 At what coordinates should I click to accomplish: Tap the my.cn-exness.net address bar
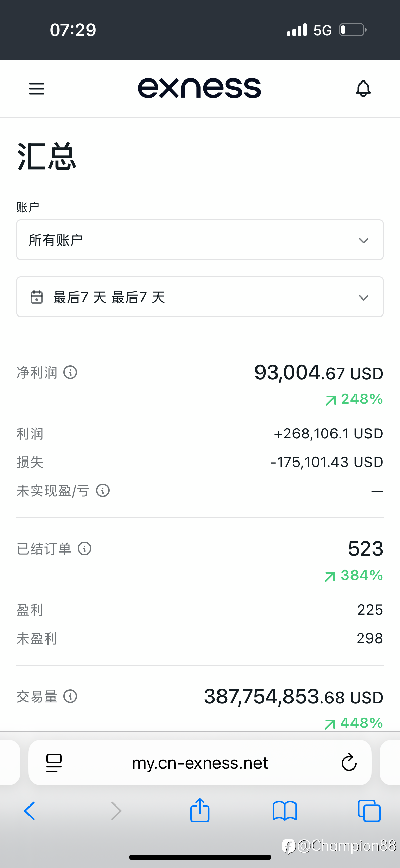coord(199,763)
